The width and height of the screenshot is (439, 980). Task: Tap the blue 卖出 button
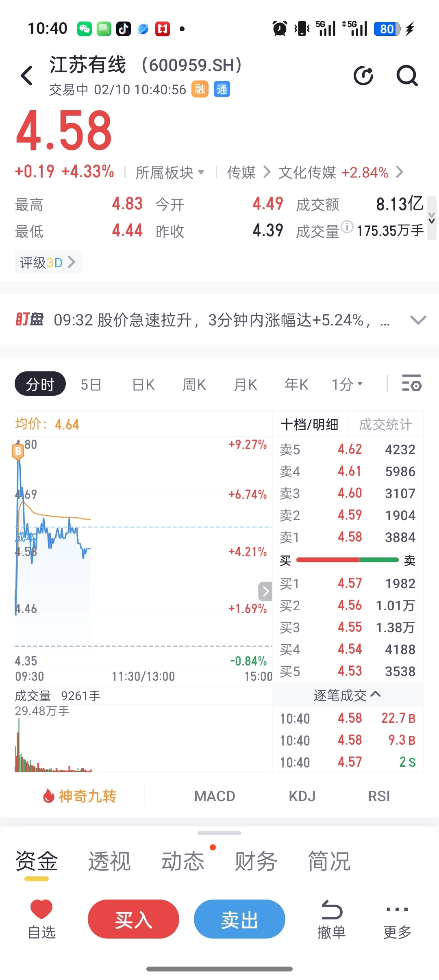click(239, 919)
